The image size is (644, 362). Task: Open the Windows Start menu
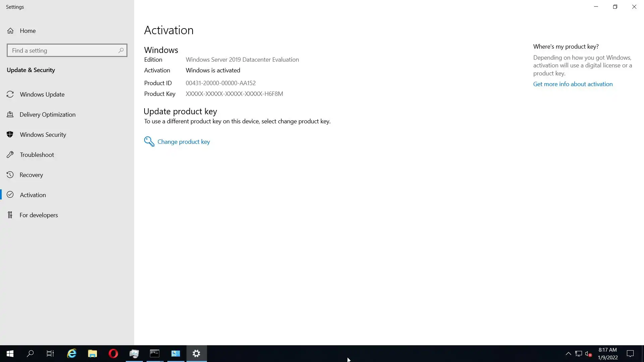pyautogui.click(x=10, y=354)
